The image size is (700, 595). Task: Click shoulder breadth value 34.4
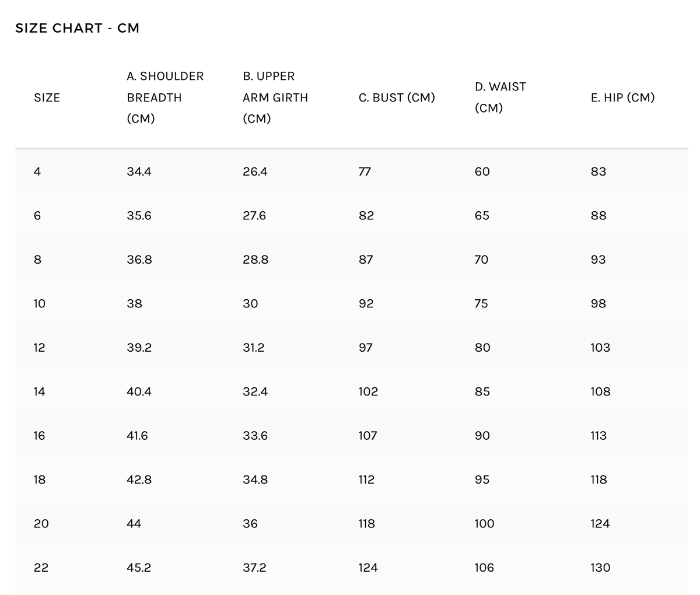(139, 171)
